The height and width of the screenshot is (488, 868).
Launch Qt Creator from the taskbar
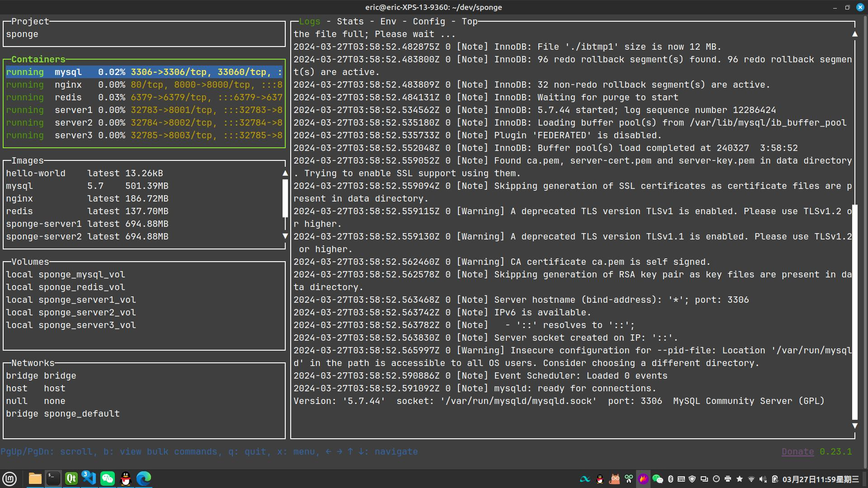point(71,479)
